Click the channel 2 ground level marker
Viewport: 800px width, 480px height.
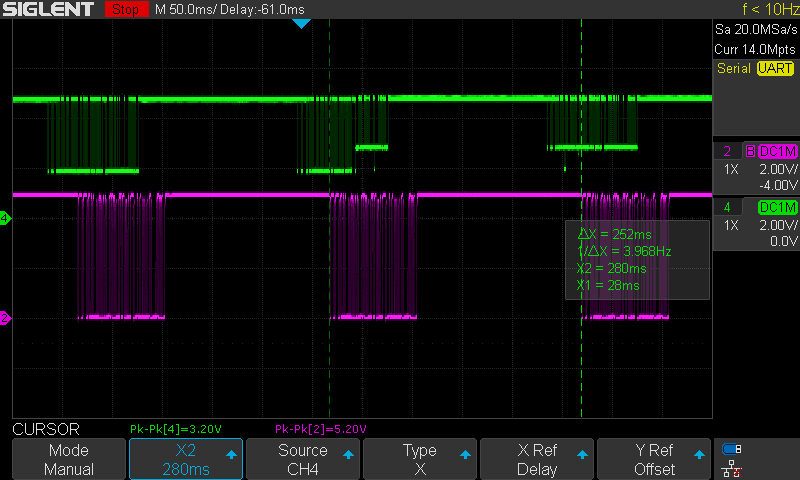pyautogui.click(x=5, y=318)
